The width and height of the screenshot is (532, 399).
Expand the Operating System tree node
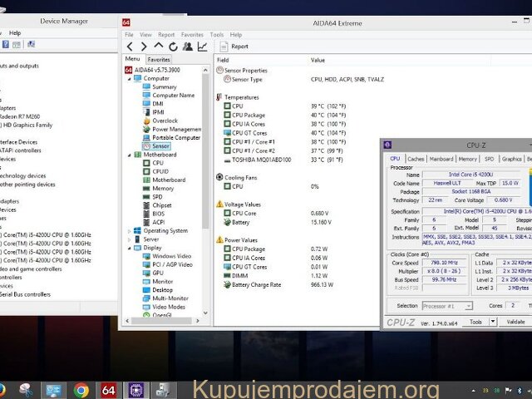tap(128, 230)
